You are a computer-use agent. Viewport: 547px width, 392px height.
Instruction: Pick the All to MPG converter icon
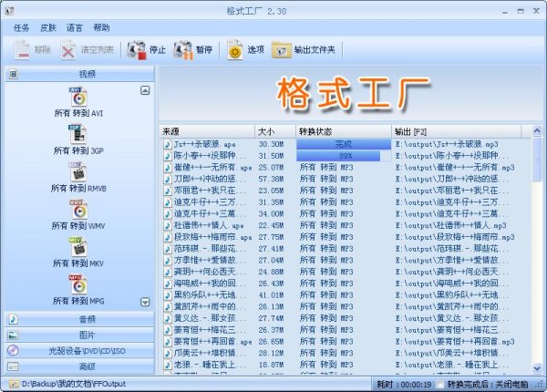77,284
